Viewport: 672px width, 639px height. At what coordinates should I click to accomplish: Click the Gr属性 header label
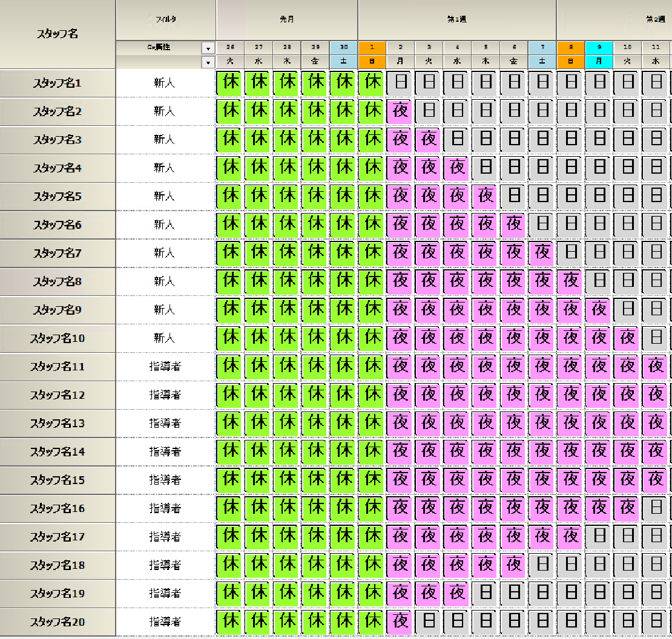click(159, 48)
